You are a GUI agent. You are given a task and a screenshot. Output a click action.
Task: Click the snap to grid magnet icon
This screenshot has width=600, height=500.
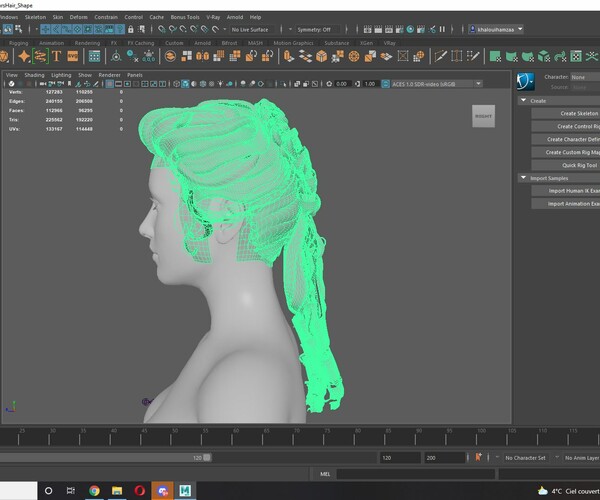[162, 29]
